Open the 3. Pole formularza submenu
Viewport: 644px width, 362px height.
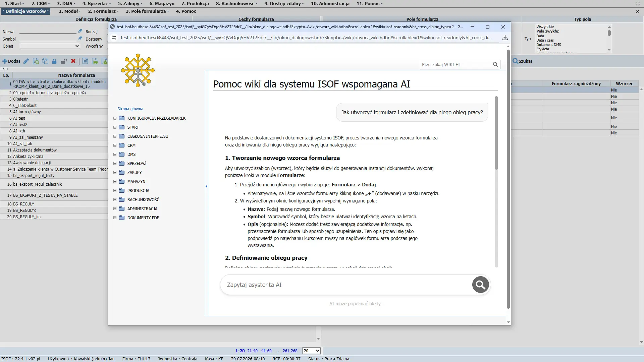147,11
